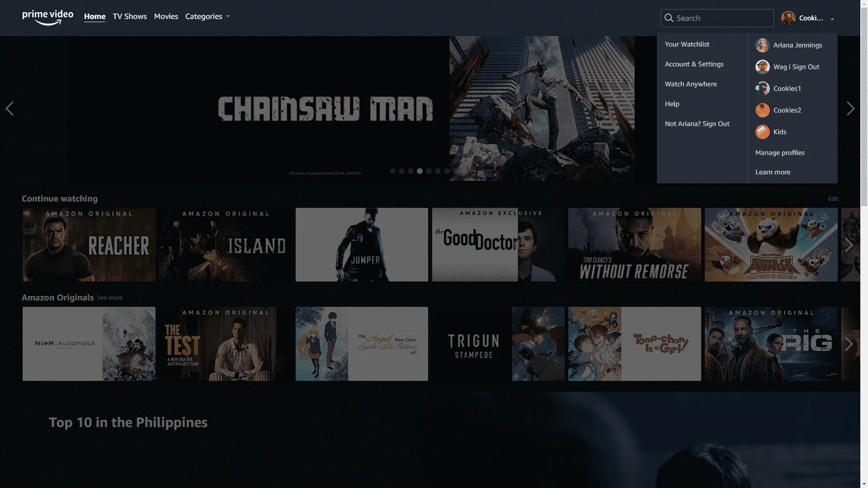Click Kids profile name
Image resolution: width=868 pixels, height=488 pixels.
coord(779,132)
